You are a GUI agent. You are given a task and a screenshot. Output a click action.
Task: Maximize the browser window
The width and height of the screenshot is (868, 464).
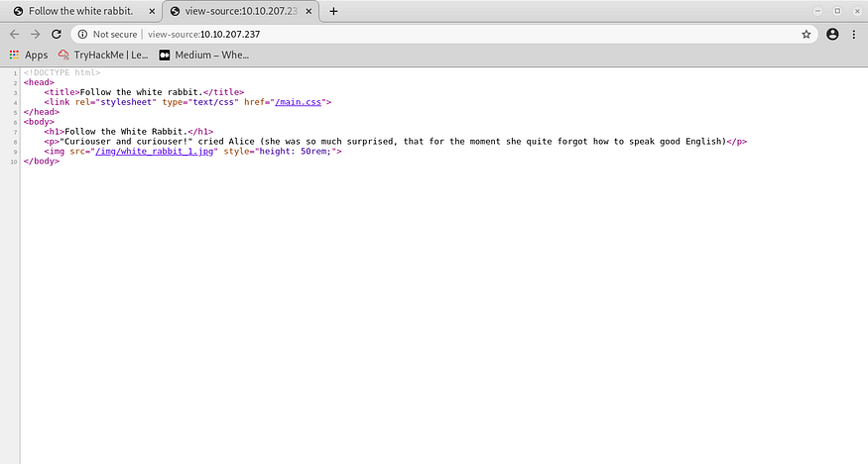click(x=837, y=11)
